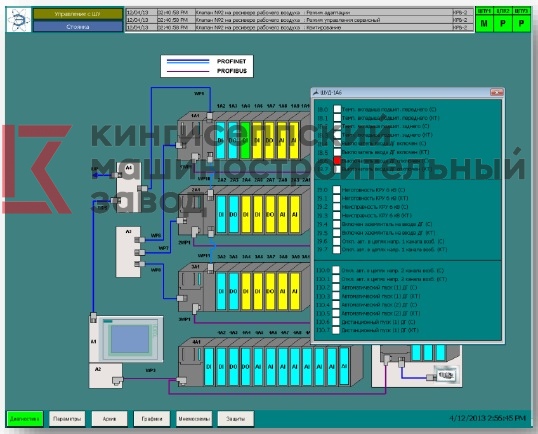The image size is (538, 434).
Task: Open the Графики screen
Action: tap(152, 419)
